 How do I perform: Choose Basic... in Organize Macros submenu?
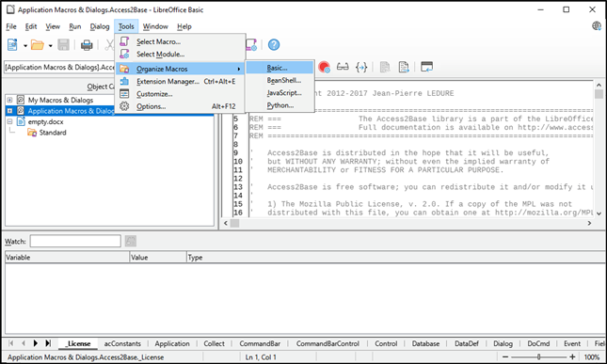(x=280, y=68)
